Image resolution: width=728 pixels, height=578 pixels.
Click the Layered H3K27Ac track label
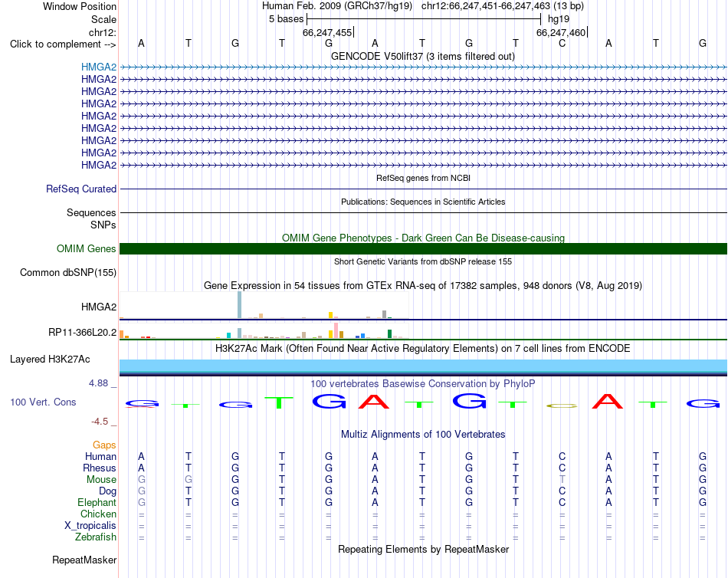(50, 360)
